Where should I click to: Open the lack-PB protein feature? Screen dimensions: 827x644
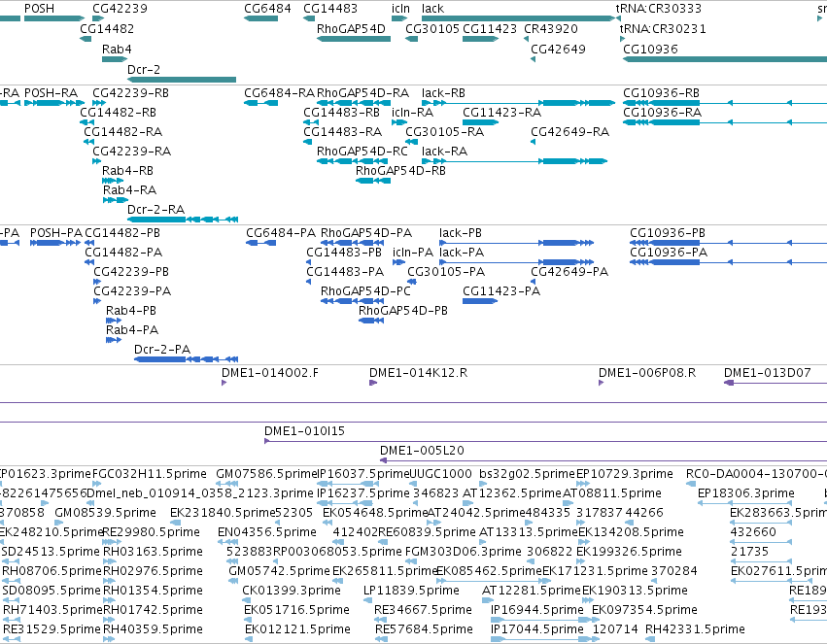click(517, 243)
